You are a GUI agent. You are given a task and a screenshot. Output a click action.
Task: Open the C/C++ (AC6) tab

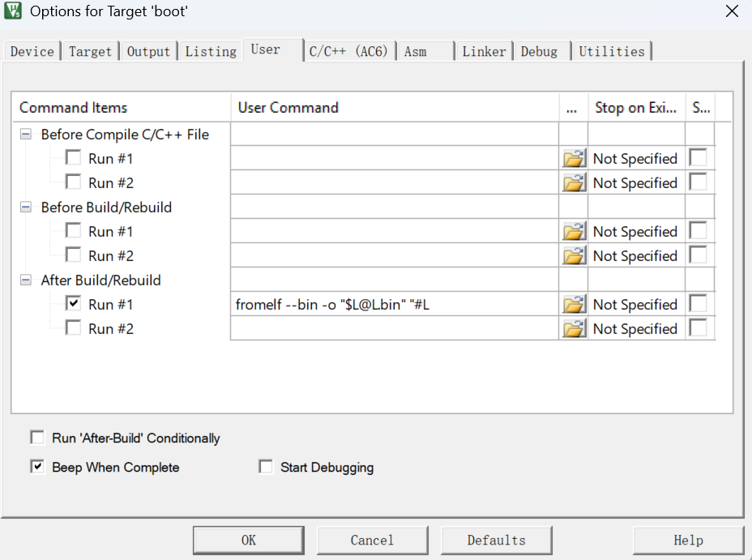349,51
